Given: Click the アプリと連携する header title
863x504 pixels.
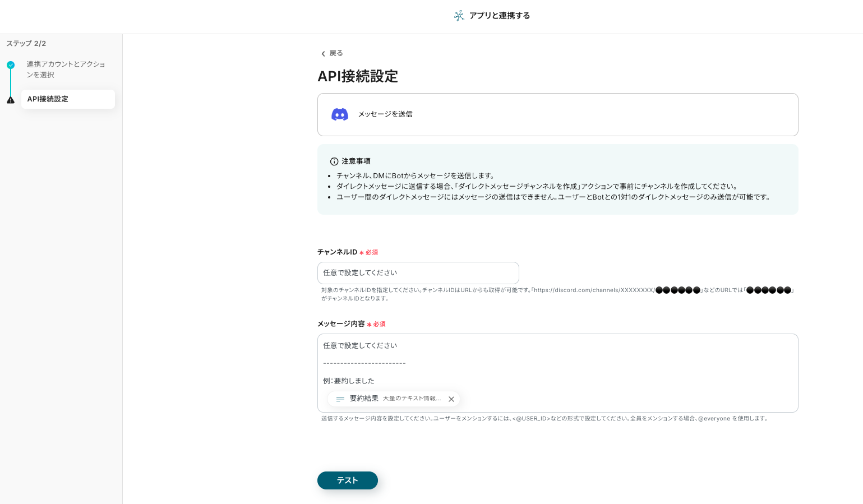Looking at the screenshot, I should coord(499,16).
